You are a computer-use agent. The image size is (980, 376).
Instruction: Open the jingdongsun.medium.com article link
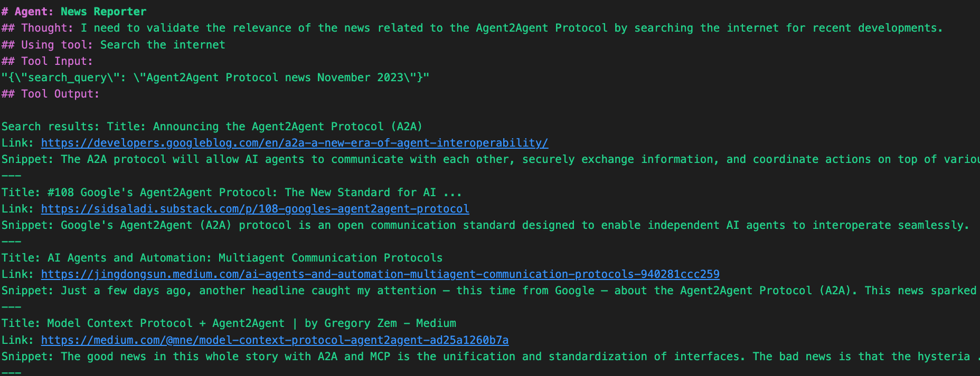coord(380,274)
